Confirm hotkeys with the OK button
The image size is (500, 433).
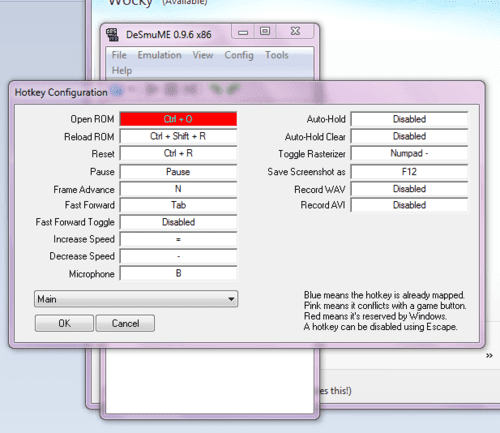coord(64,323)
